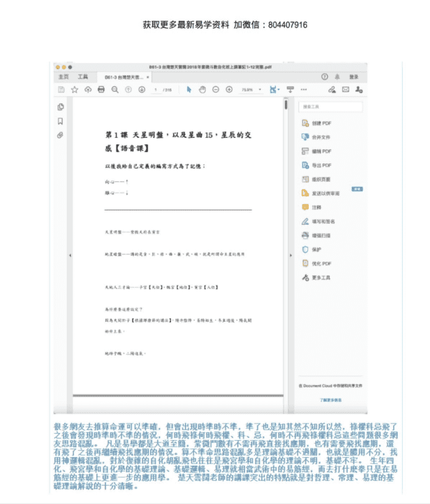Viewport: 430px width, 504px height.
Task: Switch to the 主页 tab
Action: tap(63, 77)
